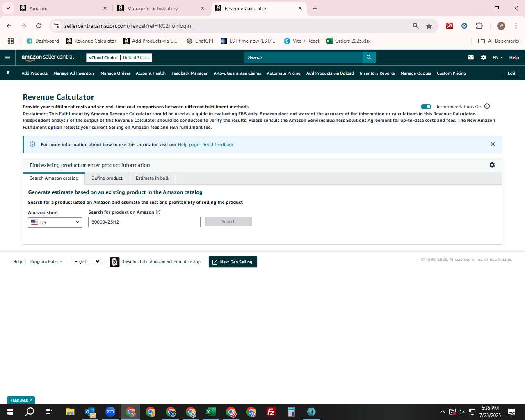Open Add Products menu item

tap(34, 73)
